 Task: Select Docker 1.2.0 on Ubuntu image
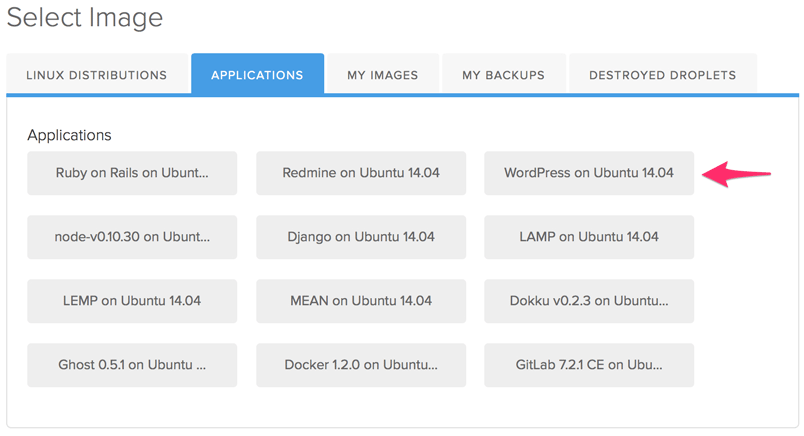point(361,365)
